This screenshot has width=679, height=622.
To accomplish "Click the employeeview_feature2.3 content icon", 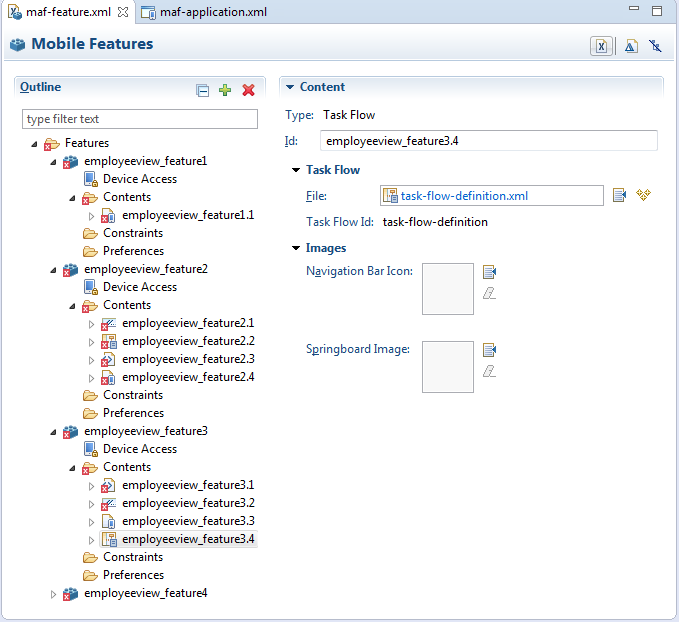I will tap(108, 360).
